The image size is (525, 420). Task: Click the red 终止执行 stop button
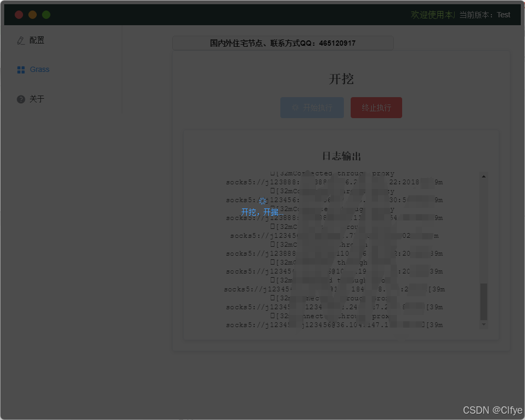[376, 108]
